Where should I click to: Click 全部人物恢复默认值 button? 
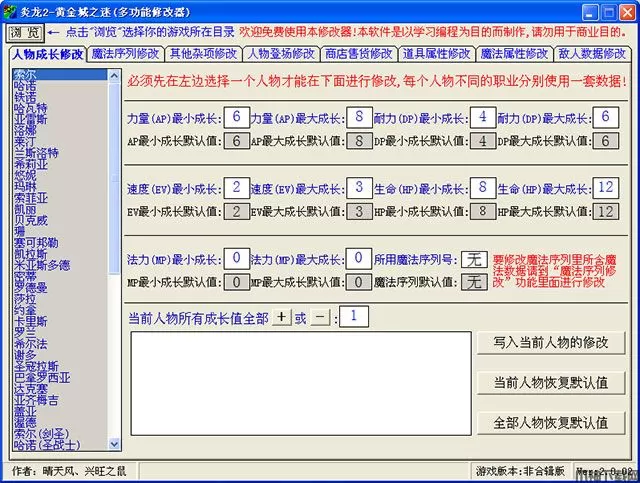[551, 423]
